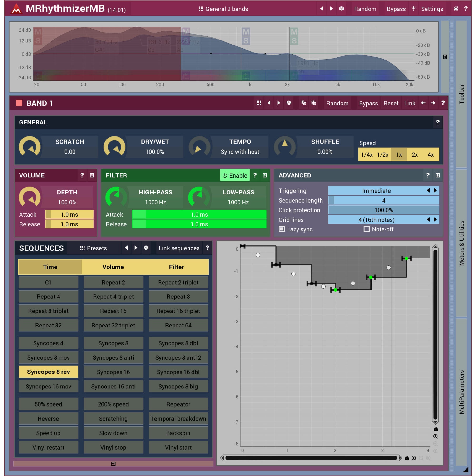Switch to the Volume sequence tab

pyautogui.click(x=113, y=267)
